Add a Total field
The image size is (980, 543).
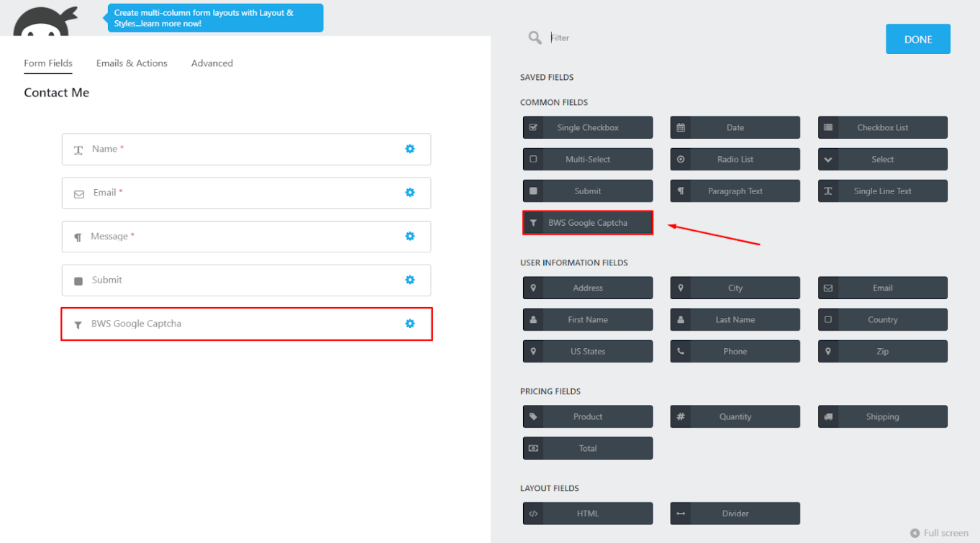click(x=588, y=448)
